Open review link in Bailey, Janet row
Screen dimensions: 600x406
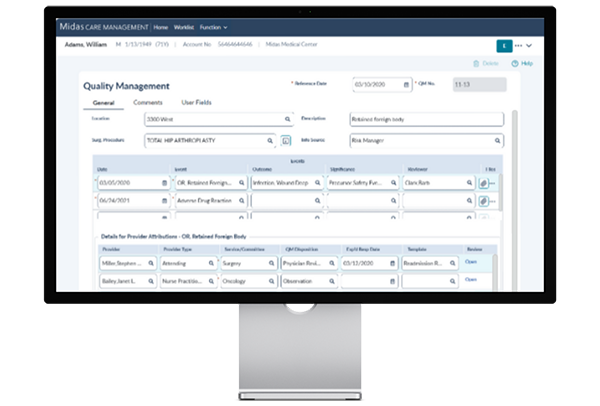(471, 279)
